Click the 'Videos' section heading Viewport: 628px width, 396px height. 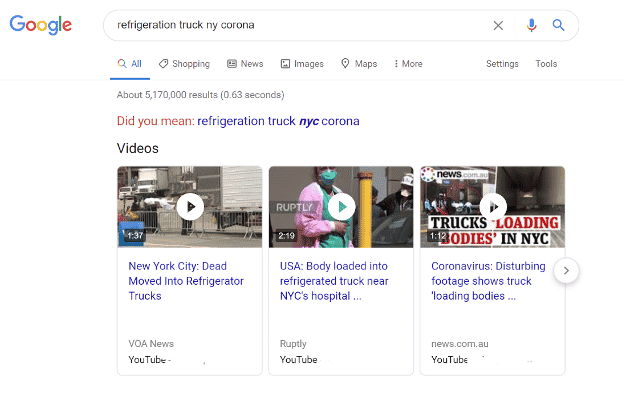point(138,149)
